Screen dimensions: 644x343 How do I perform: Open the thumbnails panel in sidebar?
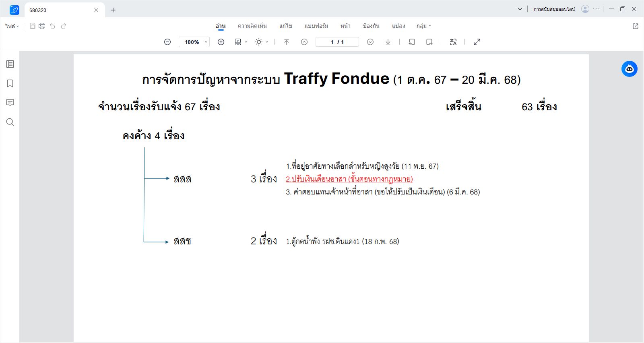click(10, 64)
